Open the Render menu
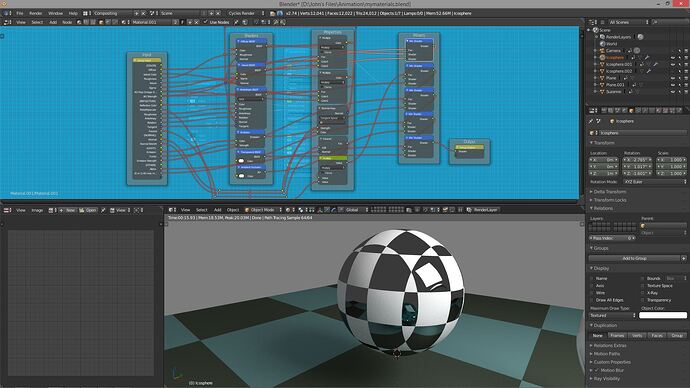 coord(36,13)
